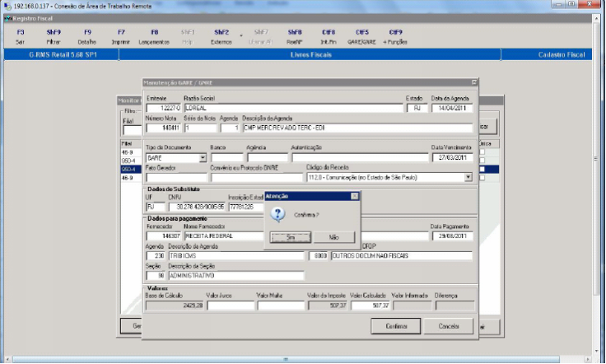Click the Fornecedor code field
This screenshot has width=606, height=364.
164,236
